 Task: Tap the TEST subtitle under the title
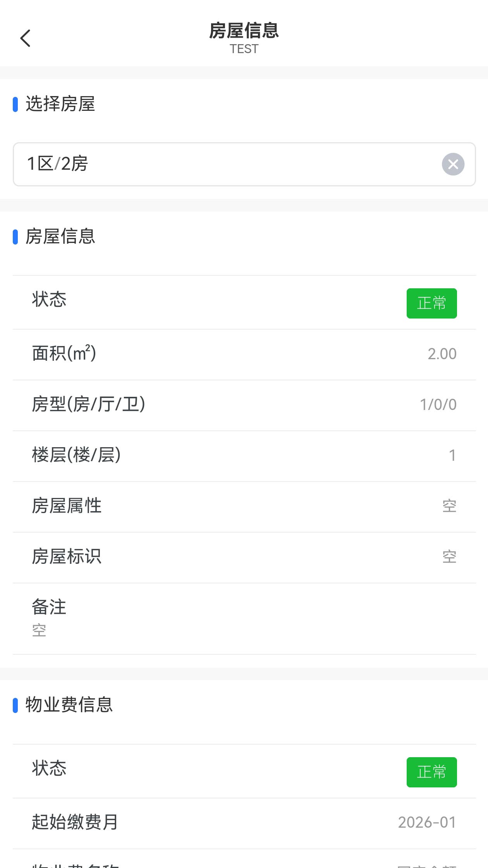(244, 49)
